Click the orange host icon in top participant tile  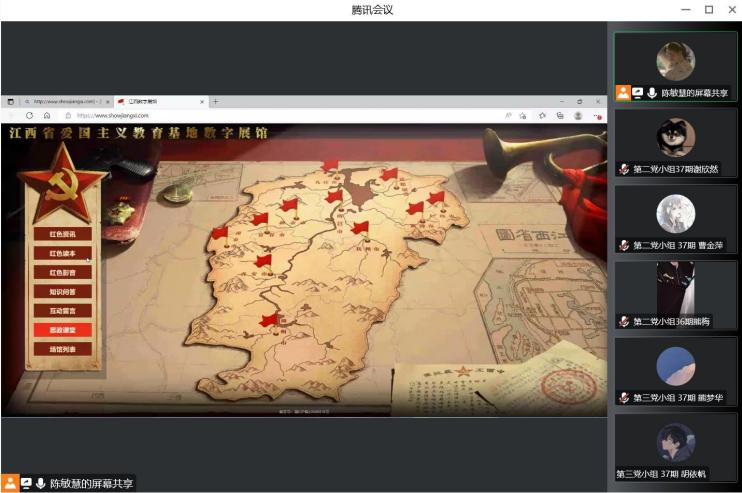622,92
